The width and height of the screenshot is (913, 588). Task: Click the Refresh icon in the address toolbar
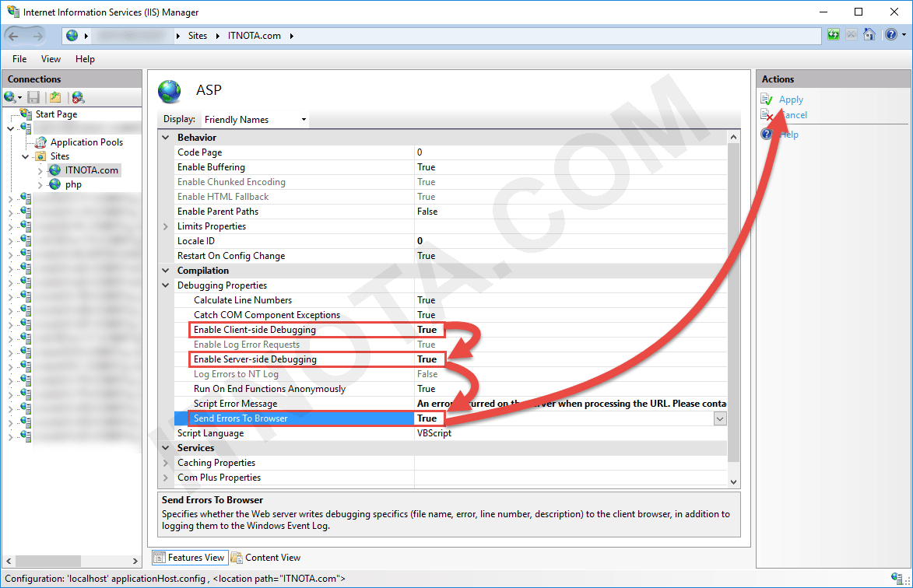coord(833,34)
